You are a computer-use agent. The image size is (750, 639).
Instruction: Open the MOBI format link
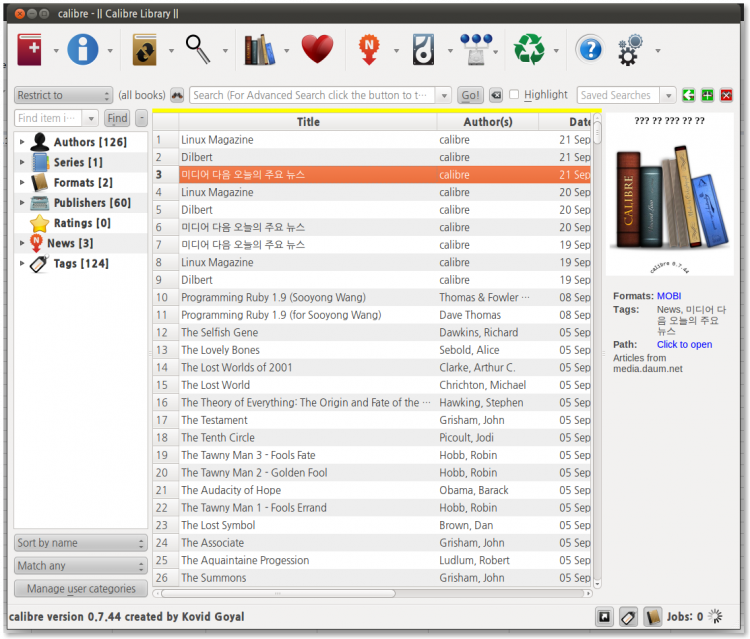point(669,296)
